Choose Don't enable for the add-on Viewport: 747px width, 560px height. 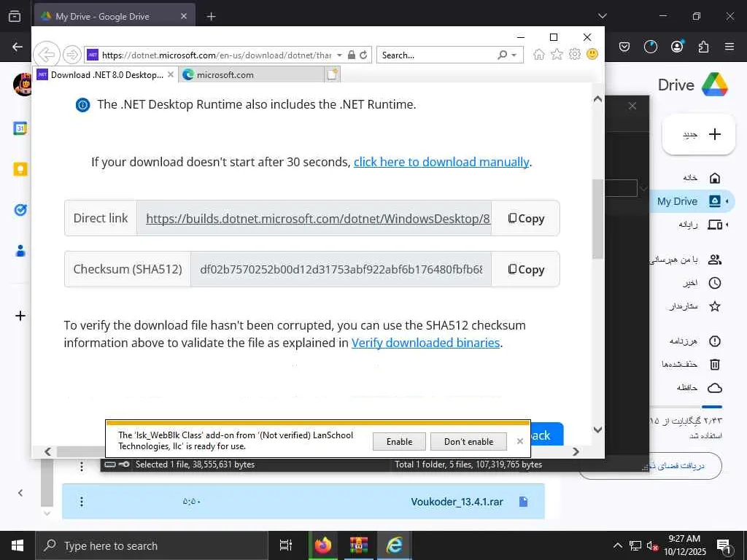pos(468,441)
